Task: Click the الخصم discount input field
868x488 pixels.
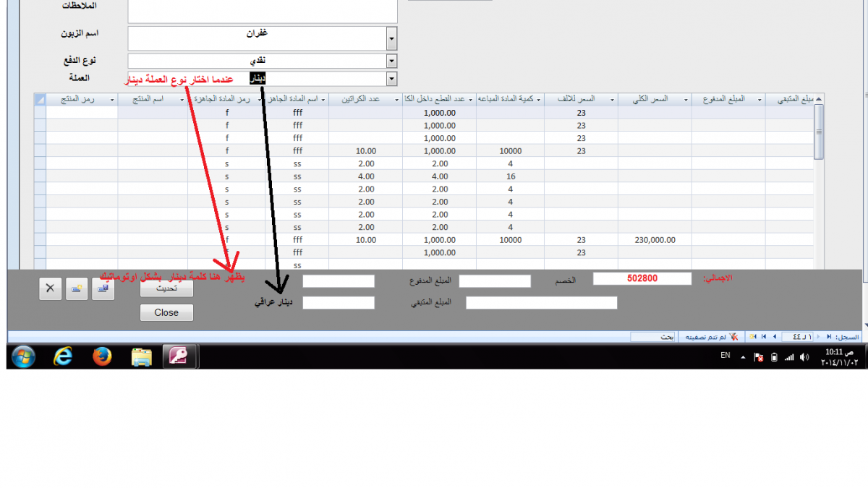Action: (x=495, y=281)
